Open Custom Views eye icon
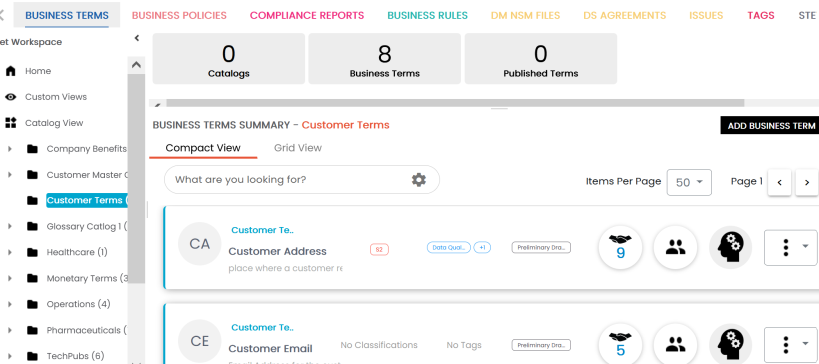This screenshot has width=819, height=364. pyautogui.click(x=10, y=97)
